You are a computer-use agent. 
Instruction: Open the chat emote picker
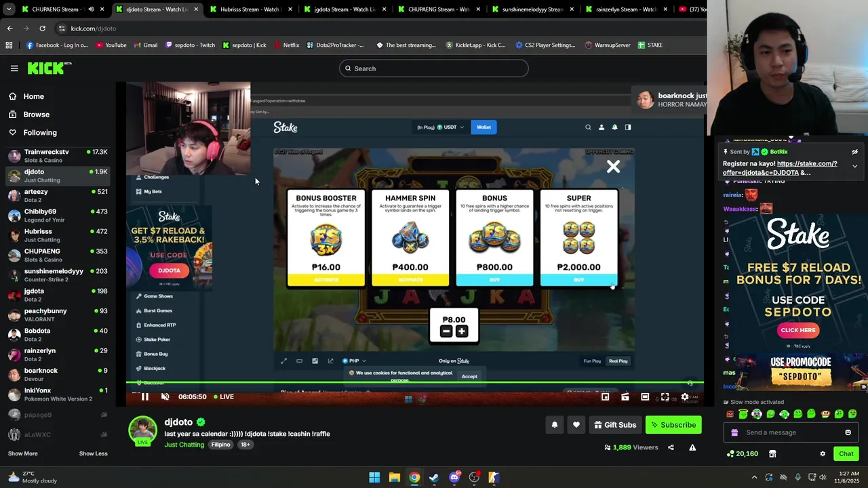coord(848,432)
